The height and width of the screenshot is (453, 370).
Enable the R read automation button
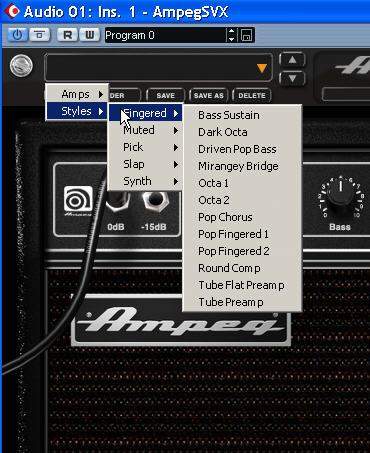coord(68,35)
